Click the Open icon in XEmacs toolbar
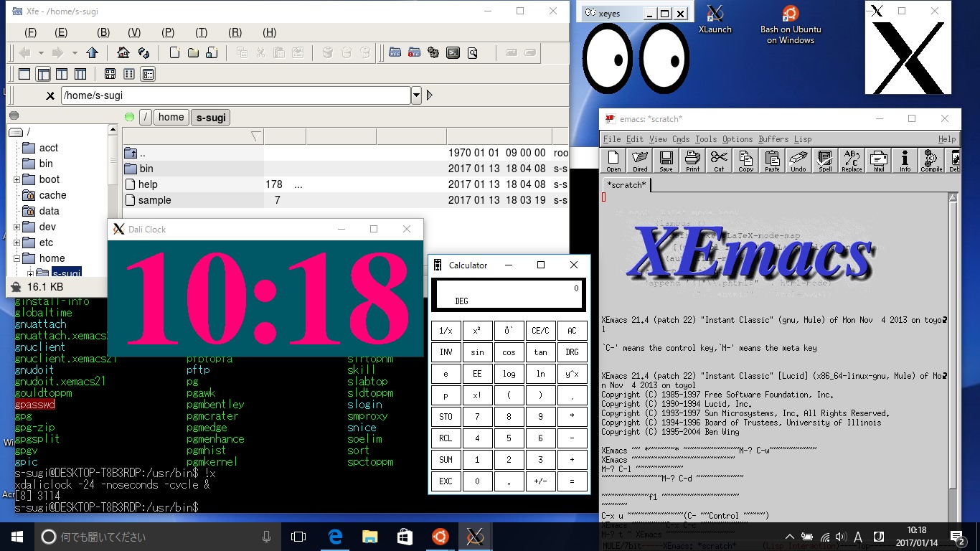Image resolution: width=980 pixels, height=551 pixels. [x=614, y=161]
